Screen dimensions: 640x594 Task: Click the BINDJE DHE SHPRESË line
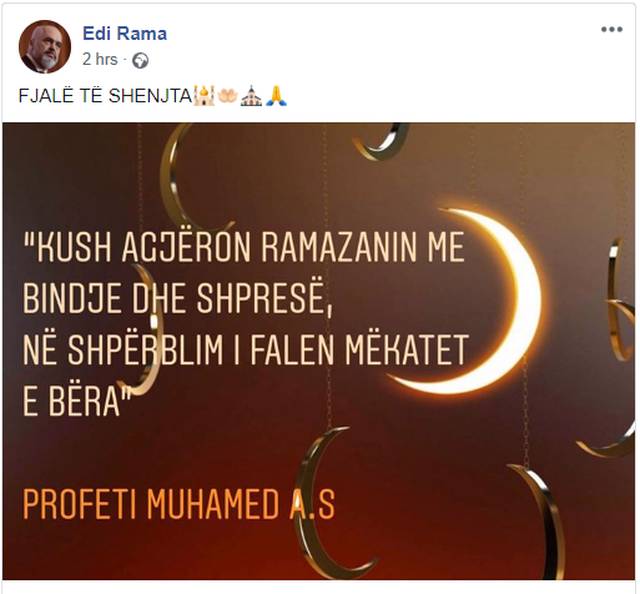click(x=178, y=297)
